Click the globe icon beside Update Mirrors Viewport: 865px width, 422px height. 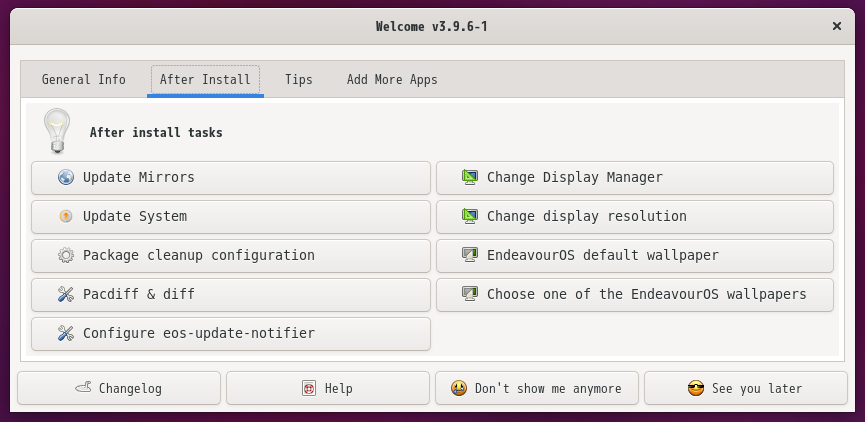click(66, 177)
